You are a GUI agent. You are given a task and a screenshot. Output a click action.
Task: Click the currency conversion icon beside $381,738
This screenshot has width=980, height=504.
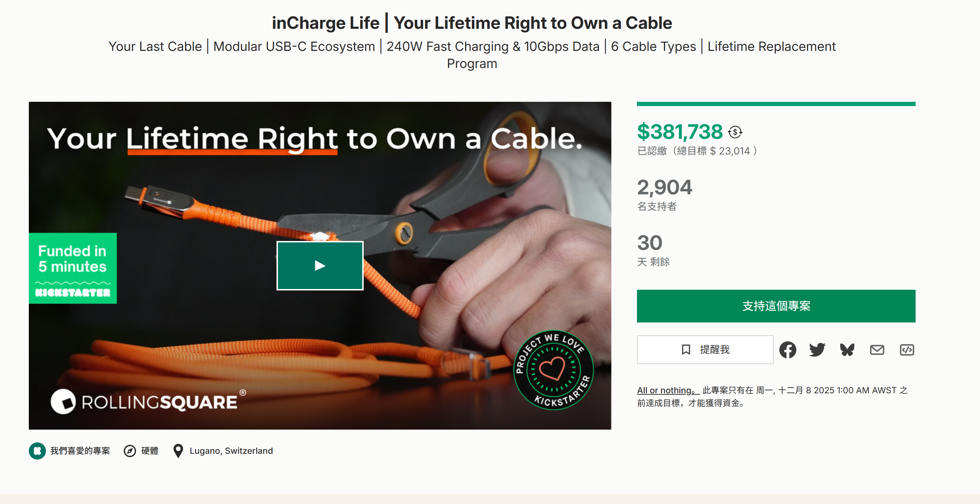pyautogui.click(x=735, y=132)
